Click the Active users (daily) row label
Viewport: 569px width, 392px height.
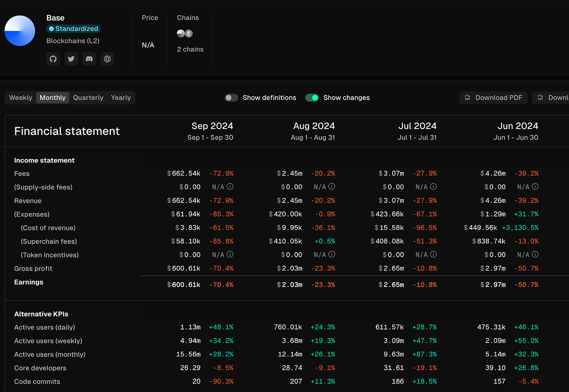[45, 328]
